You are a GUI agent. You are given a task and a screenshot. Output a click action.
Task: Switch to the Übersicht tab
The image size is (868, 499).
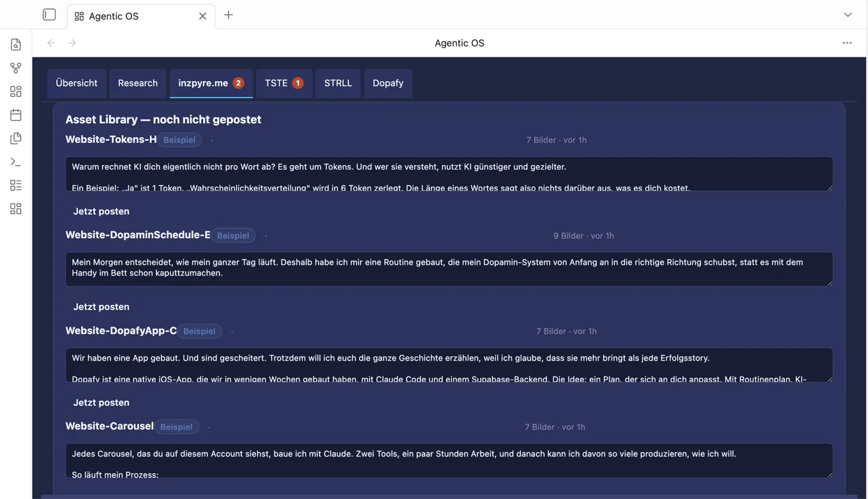point(77,84)
